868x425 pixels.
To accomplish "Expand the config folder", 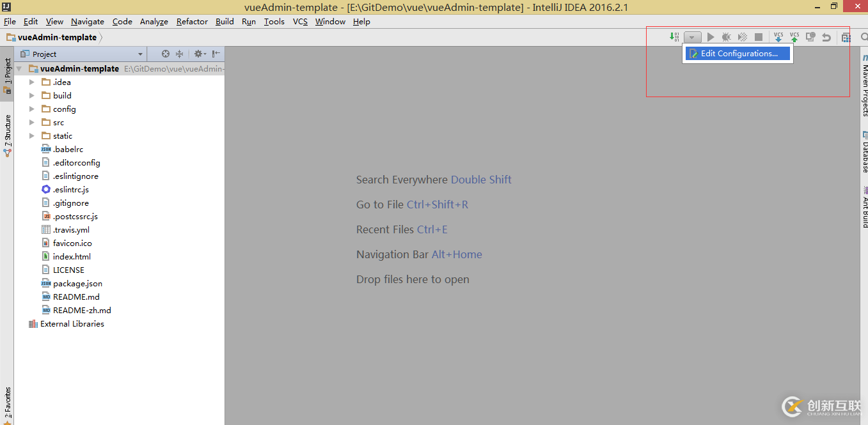I will [32, 109].
